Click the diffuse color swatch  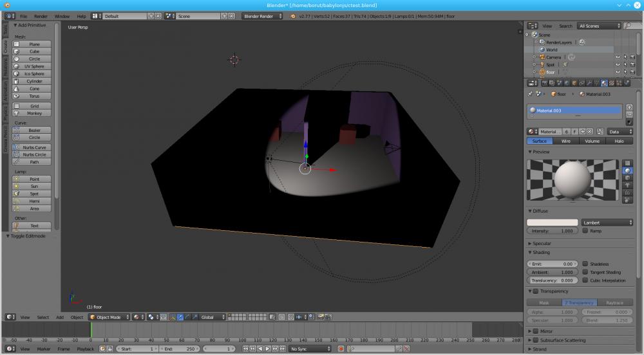click(552, 223)
